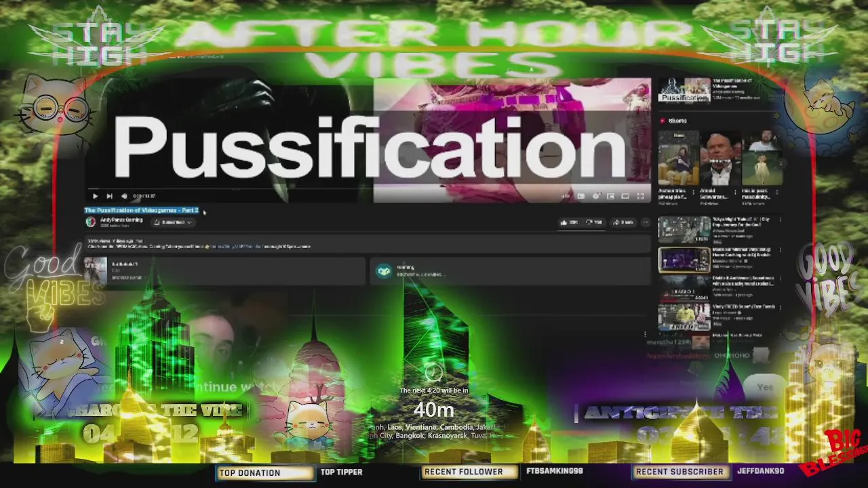Click the FTBSAMKING98 follower name
Image resolution: width=868 pixels, height=488 pixels.
click(555, 471)
